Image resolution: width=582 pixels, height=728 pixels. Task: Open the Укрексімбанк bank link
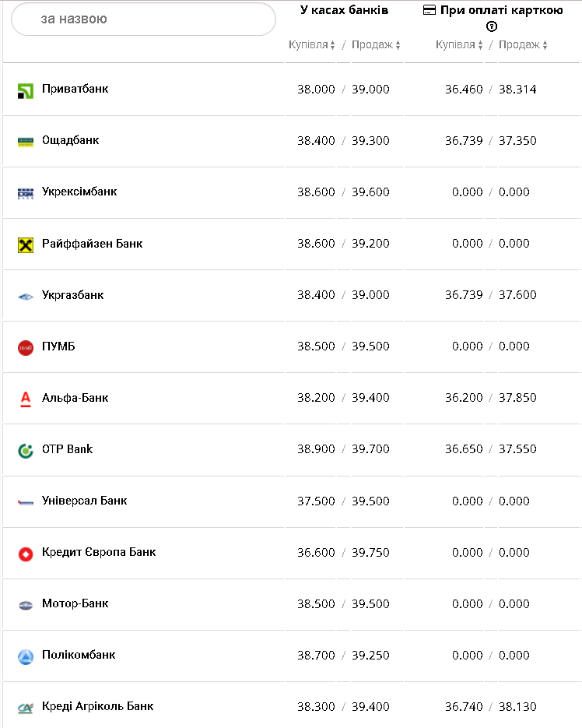point(79,192)
